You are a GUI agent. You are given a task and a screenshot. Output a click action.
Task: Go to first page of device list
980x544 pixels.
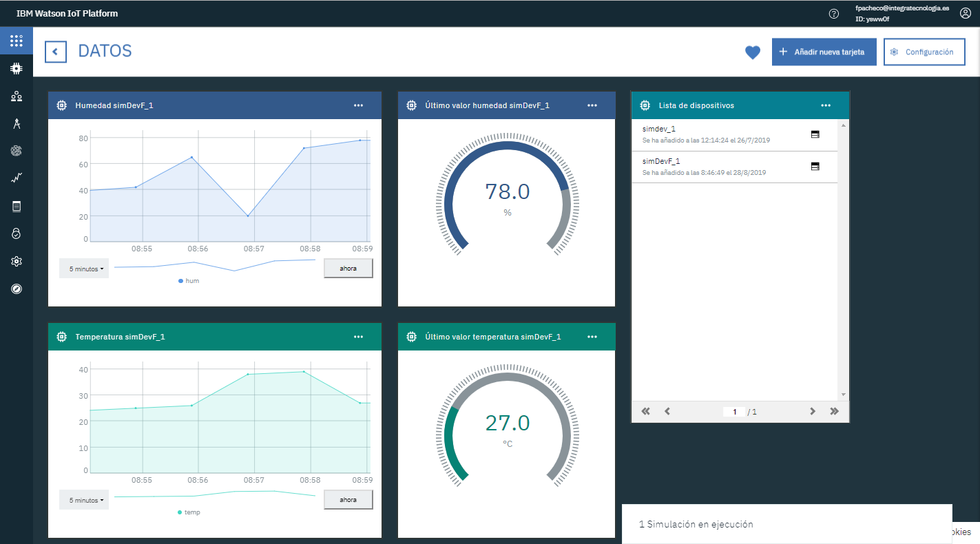[x=645, y=411]
